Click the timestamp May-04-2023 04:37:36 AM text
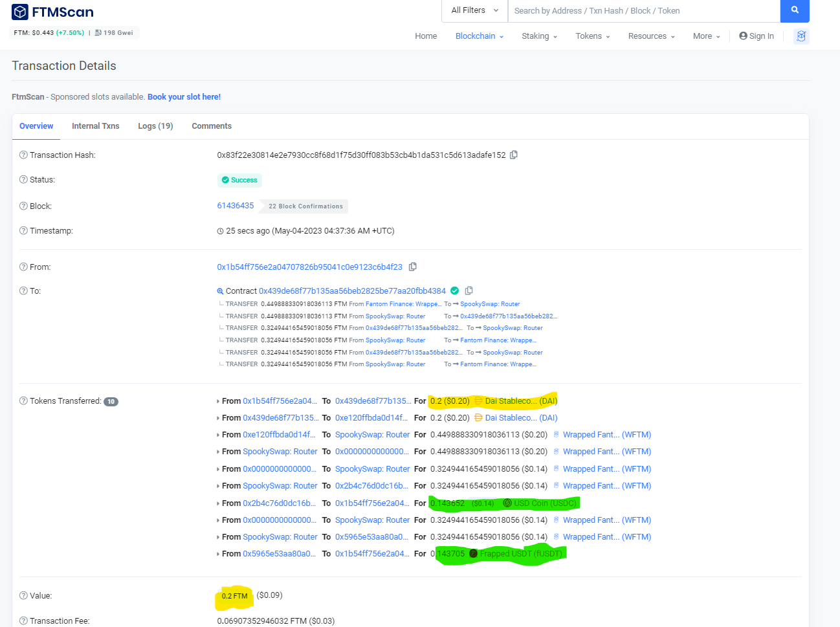This screenshot has width=840, height=627. click(333, 230)
